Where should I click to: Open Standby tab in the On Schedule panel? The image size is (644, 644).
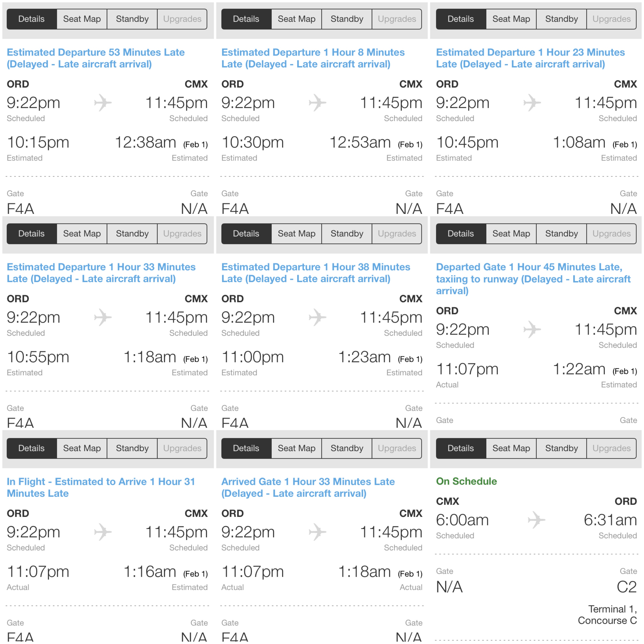point(561,448)
